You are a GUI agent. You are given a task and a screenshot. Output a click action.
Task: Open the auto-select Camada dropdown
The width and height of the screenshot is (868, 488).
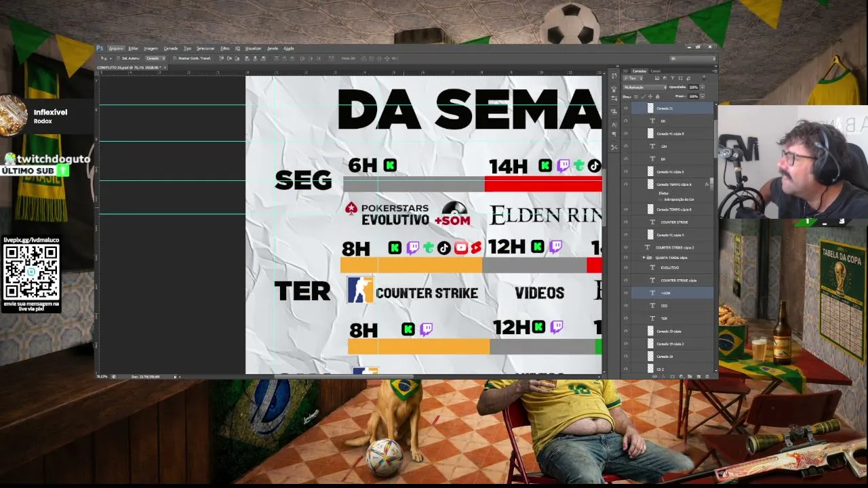(x=156, y=58)
